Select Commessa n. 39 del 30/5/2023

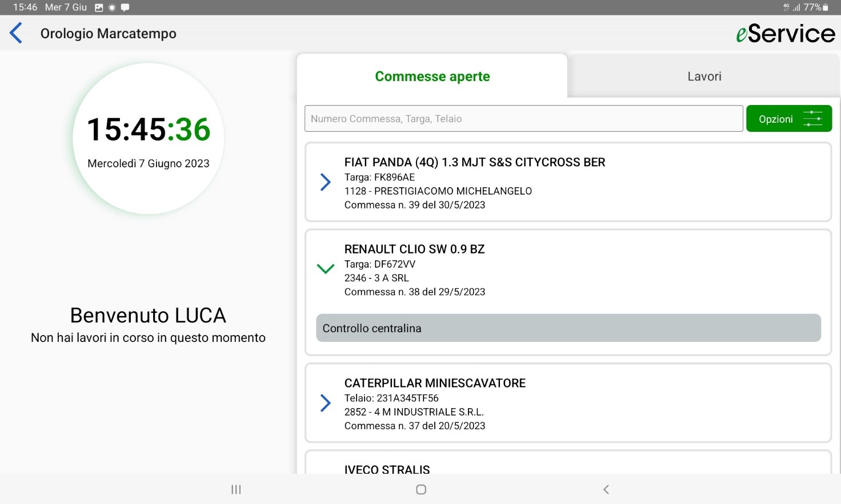415,205
